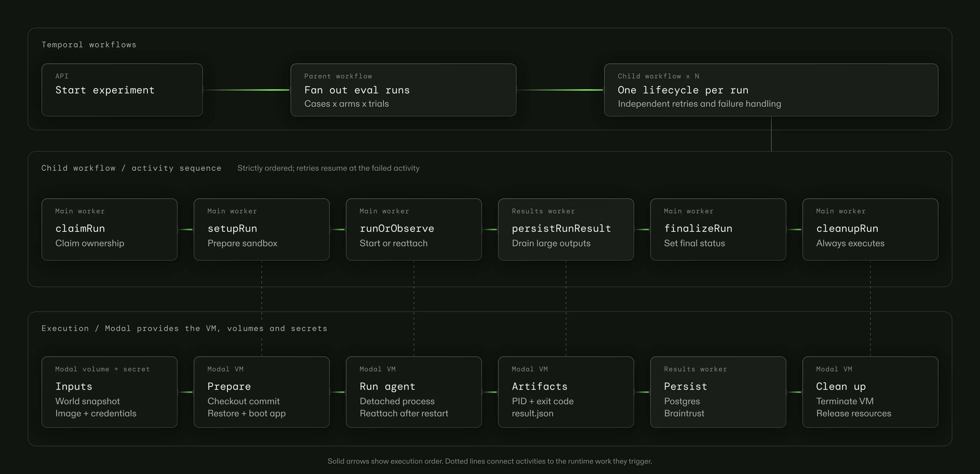The image size is (980, 474).
Task: Select the Artifacts execution card
Action: (x=566, y=392)
